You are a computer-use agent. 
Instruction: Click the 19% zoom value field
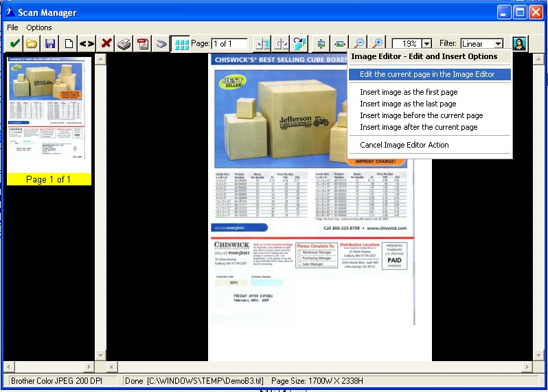407,44
